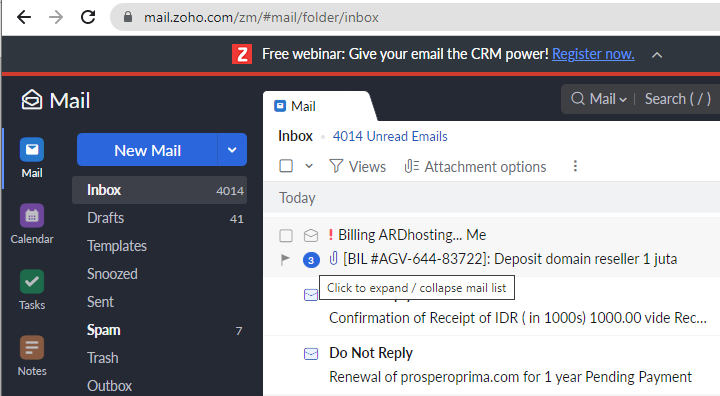720x396 pixels.
Task: Compose a message with New Mail
Action: 147,150
